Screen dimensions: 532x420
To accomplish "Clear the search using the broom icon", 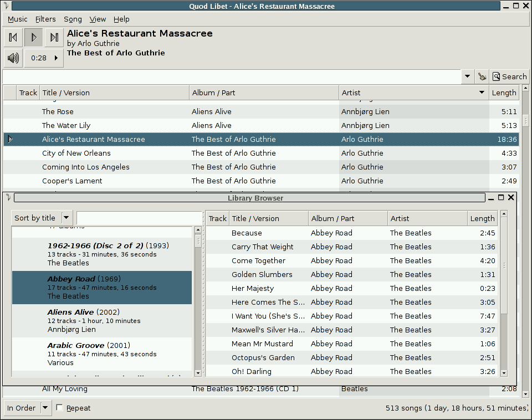I will pyautogui.click(x=481, y=76).
